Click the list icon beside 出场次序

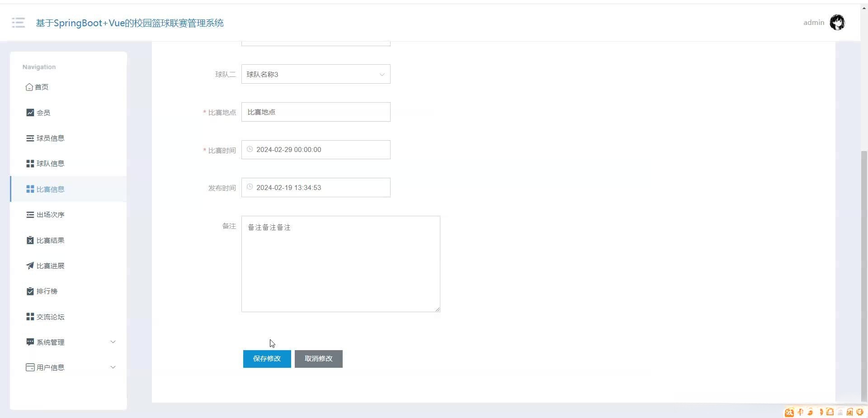(x=30, y=215)
